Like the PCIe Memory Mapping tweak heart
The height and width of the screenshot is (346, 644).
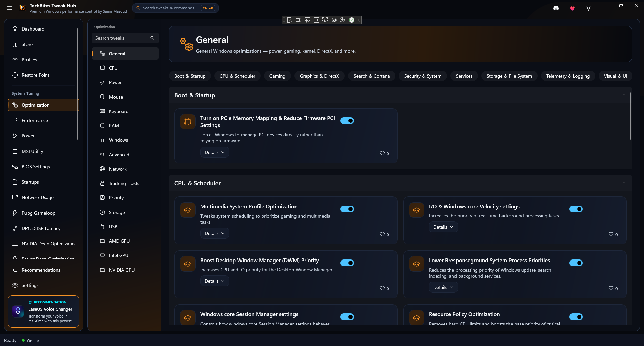[382, 153]
